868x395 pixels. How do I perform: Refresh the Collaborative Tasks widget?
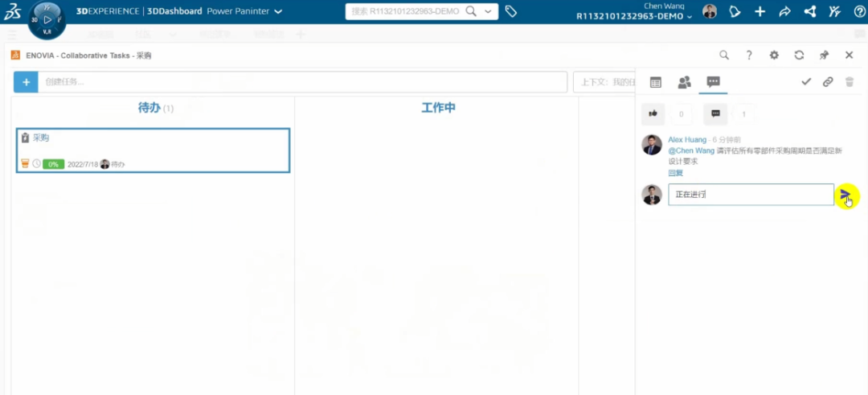click(799, 55)
